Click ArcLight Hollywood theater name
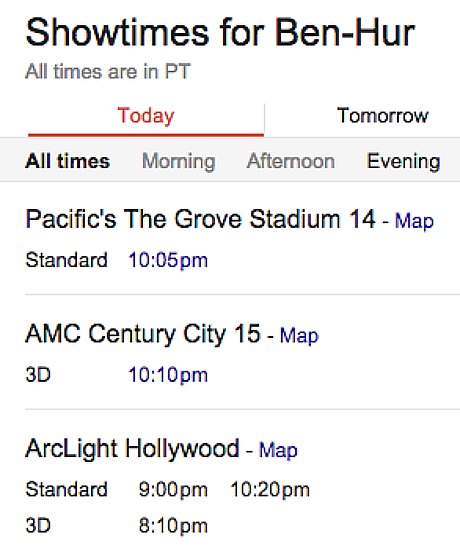Screen dimensions: 460x553 click(x=132, y=449)
